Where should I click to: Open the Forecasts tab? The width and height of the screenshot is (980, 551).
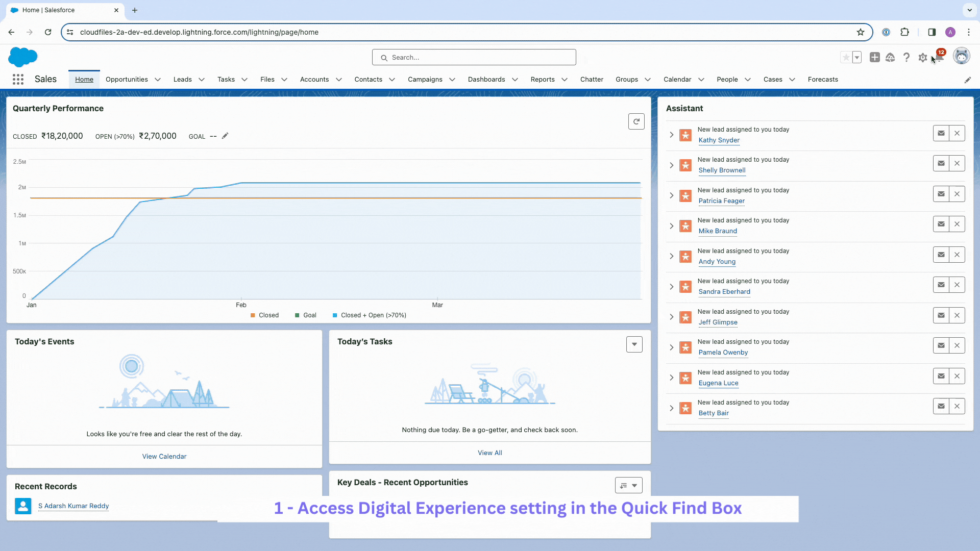click(823, 80)
